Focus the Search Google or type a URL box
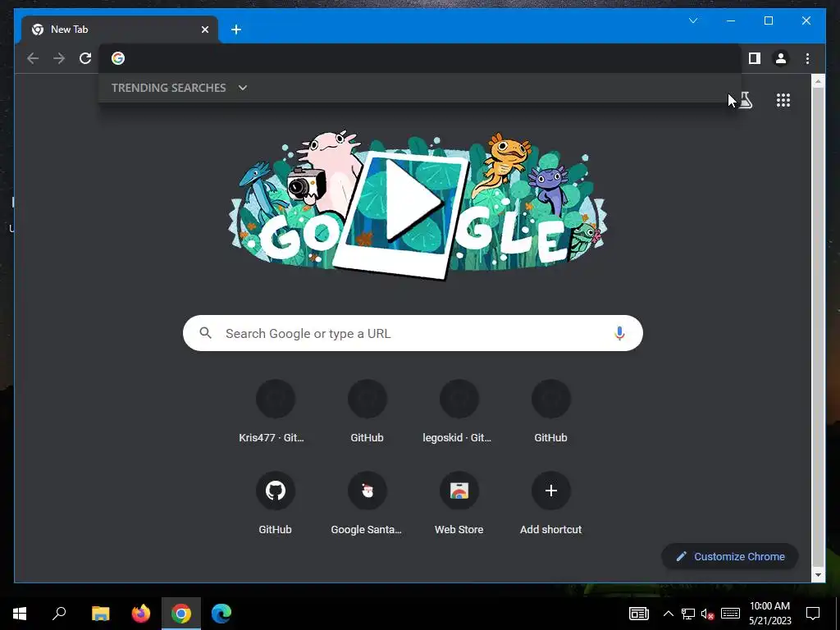Viewport: 840px width, 630px height. pyautogui.click(x=413, y=333)
